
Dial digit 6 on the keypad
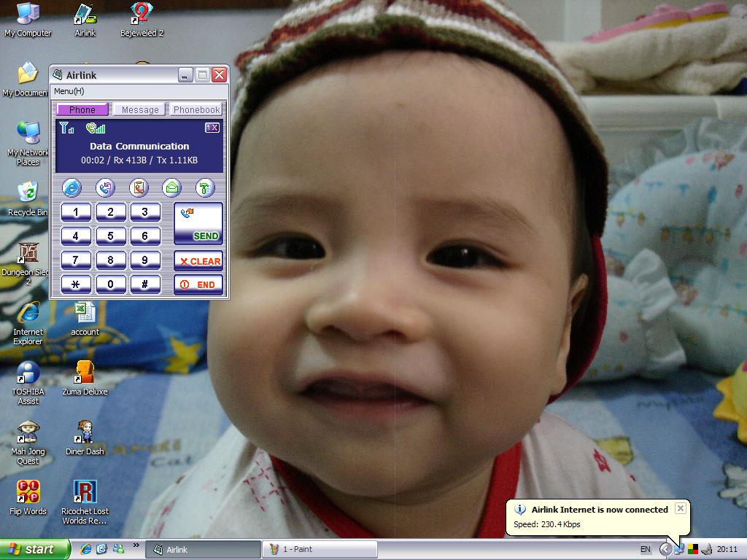(x=145, y=236)
